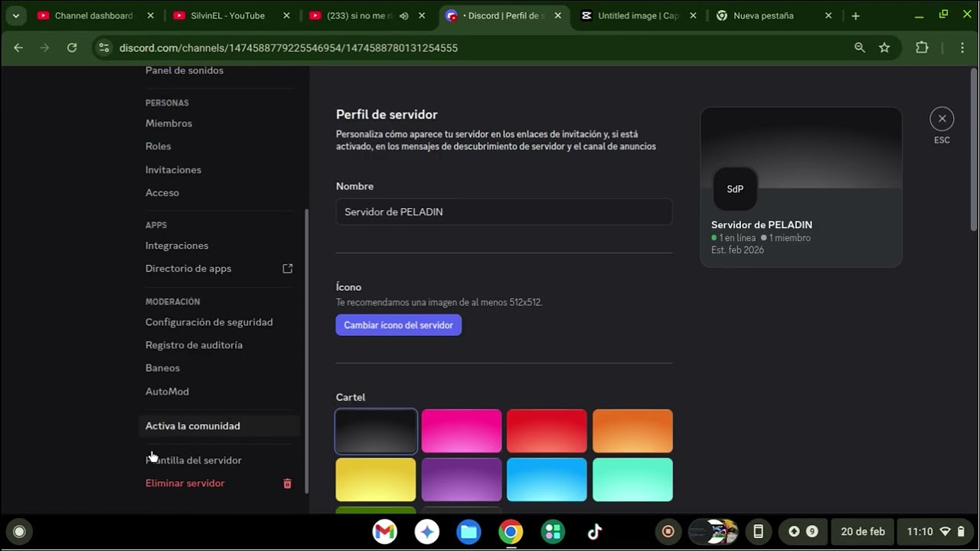
Task: Click Eliminar servidor
Action: point(185,484)
